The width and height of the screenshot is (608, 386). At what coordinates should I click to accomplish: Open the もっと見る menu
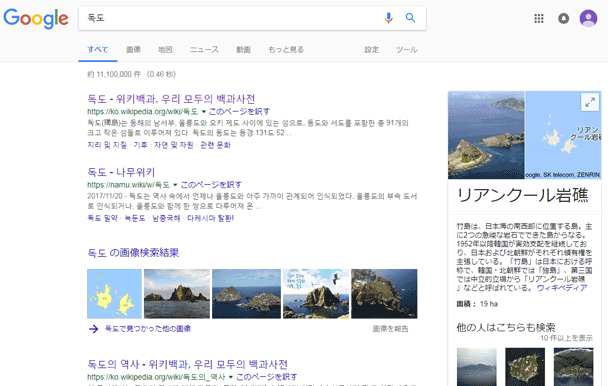(x=286, y=50)
